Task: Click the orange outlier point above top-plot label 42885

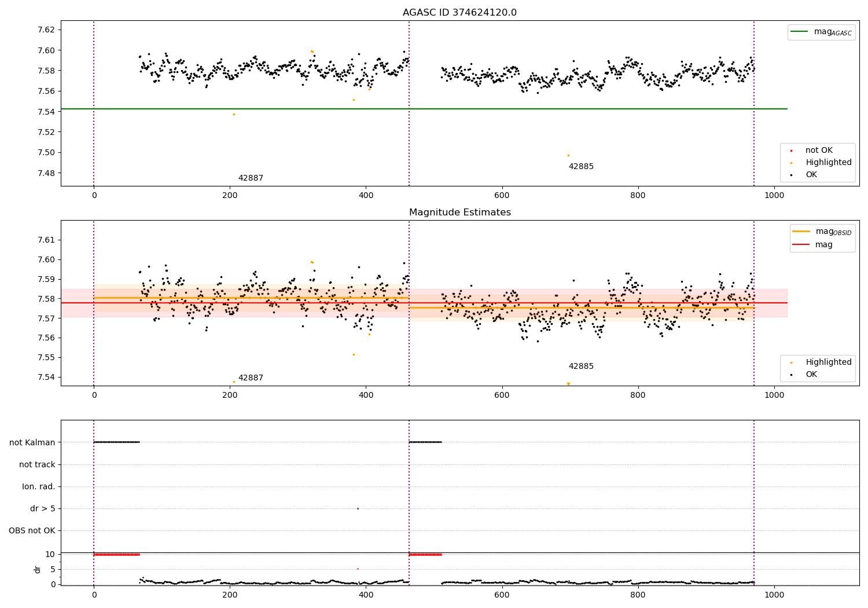Action: click(568, 155)
